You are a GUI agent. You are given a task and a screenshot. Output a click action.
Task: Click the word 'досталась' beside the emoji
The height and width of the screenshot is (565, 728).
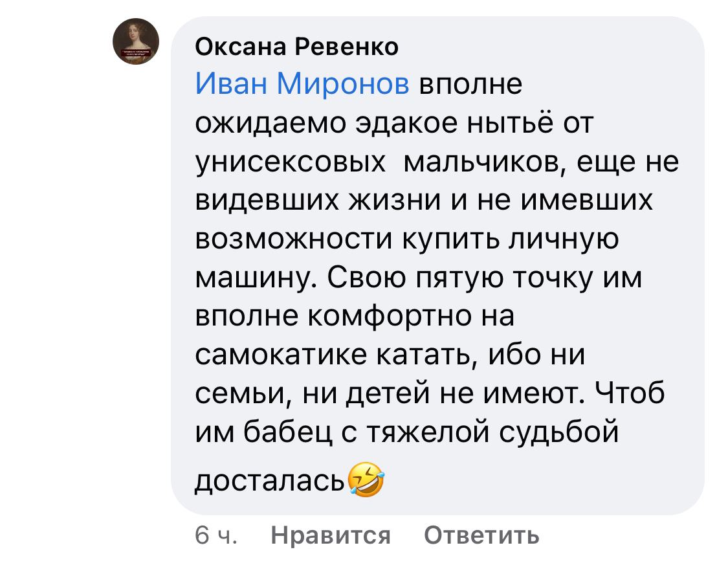point(270,481)
